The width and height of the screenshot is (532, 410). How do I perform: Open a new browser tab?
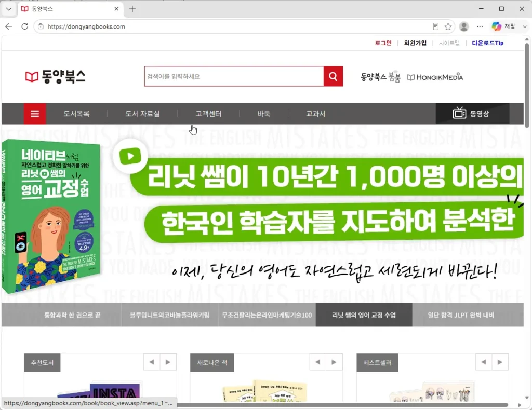tap(132, 9)
